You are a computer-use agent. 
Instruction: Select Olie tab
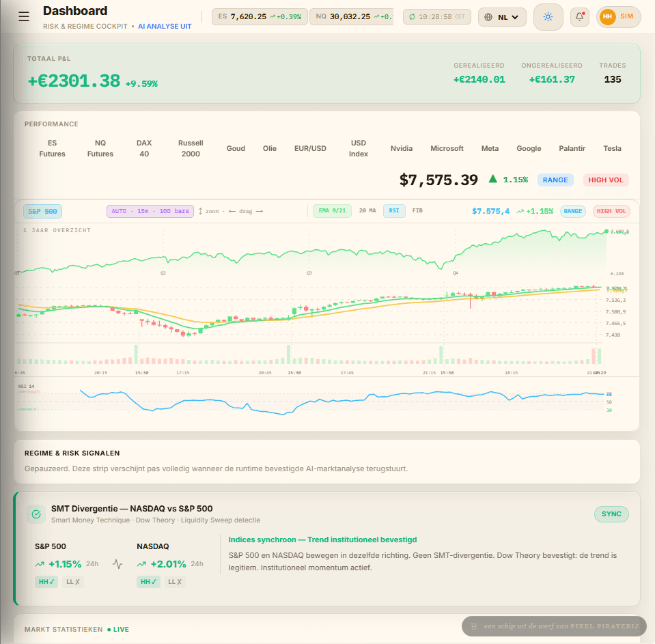tap(269, 148)
